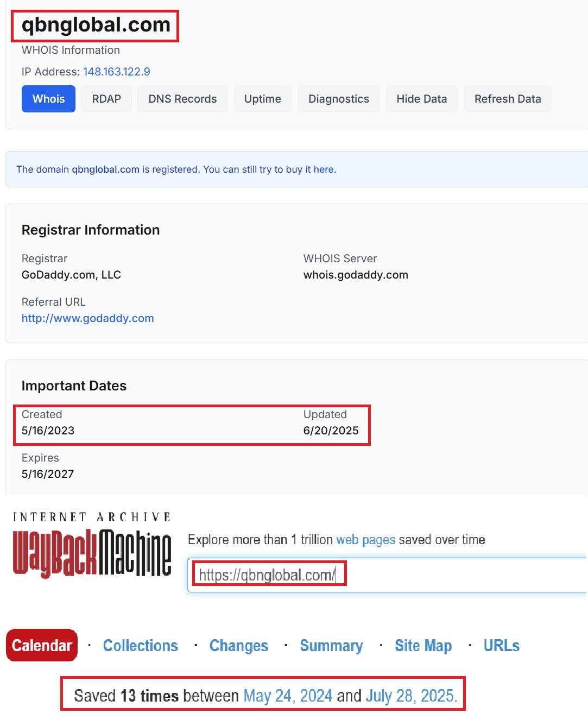Open the Site Map view
The width and height of the screenshot is (588, 726).
pos(423,645)
